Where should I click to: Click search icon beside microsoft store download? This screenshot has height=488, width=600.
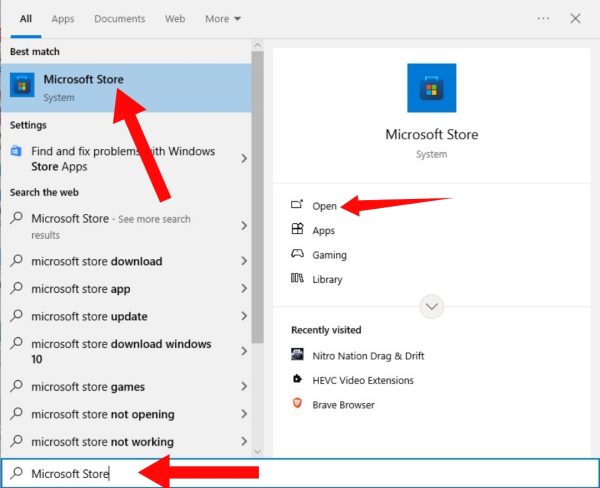pyautogui.click(x=16, y=261)
